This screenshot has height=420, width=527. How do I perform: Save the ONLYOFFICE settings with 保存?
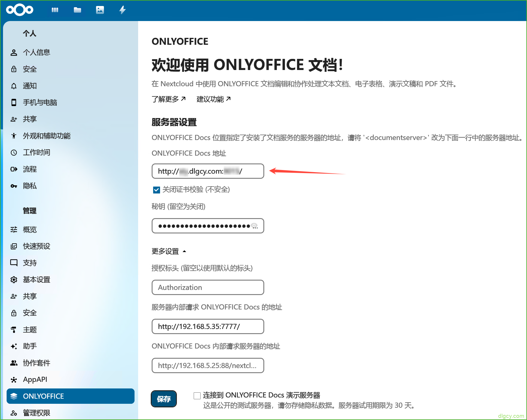[164, 399]
